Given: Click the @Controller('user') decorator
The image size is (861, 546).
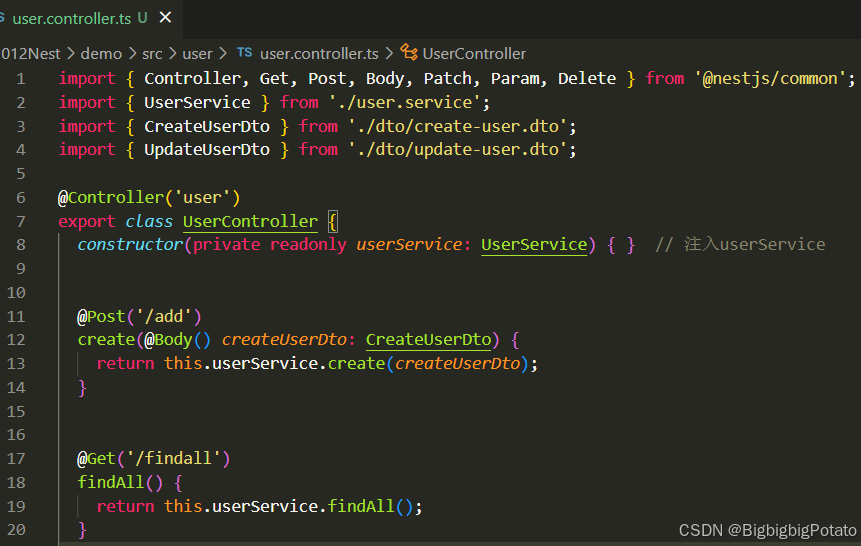Looking at the screenshot, I should [x=149, y=197].
